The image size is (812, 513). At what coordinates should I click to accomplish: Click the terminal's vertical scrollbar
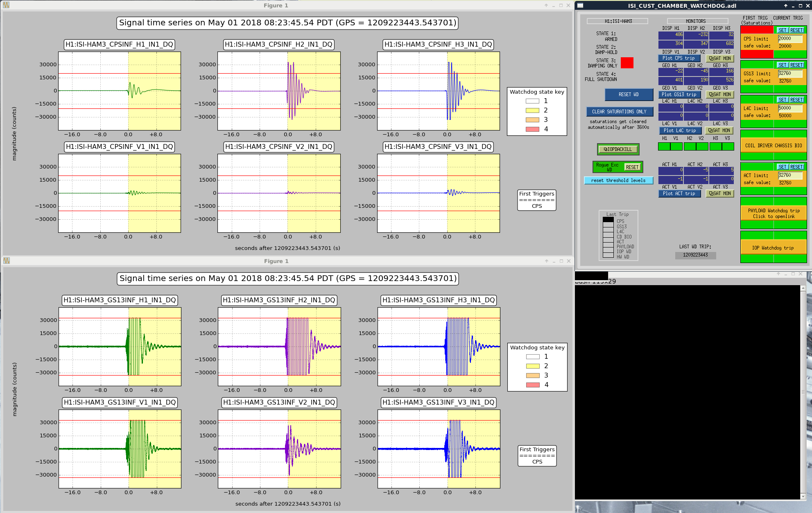point(803,392)
